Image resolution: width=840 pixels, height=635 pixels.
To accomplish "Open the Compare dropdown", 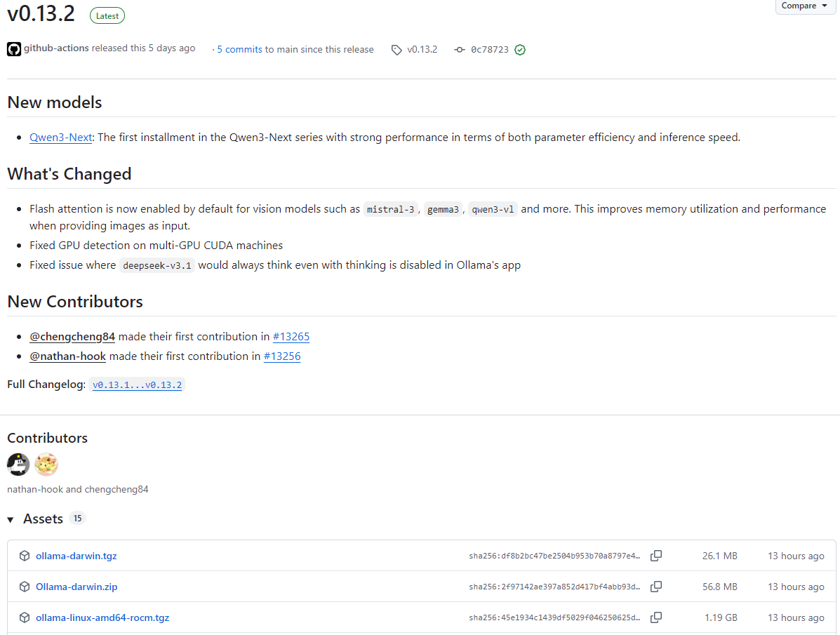I will [804, 6].
